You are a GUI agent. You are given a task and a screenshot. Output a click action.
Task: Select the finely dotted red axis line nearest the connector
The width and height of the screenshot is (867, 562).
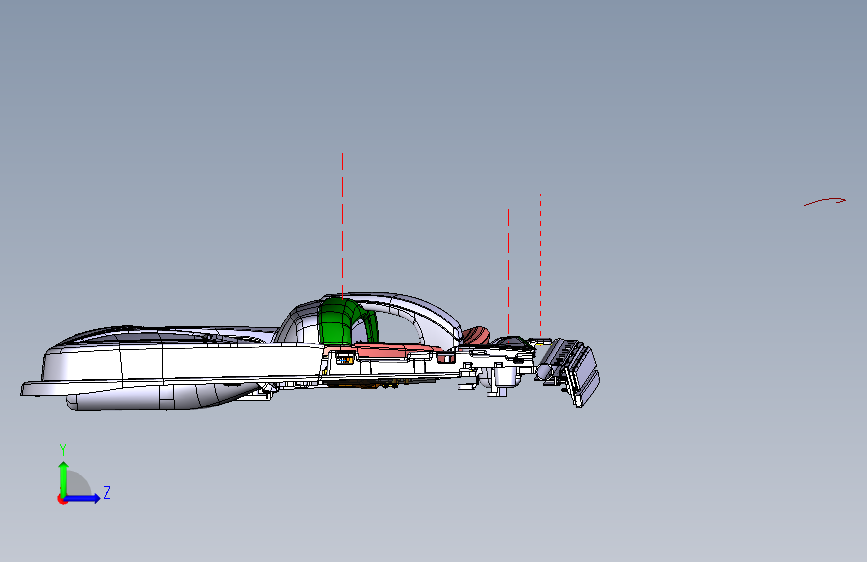point(540,266)
